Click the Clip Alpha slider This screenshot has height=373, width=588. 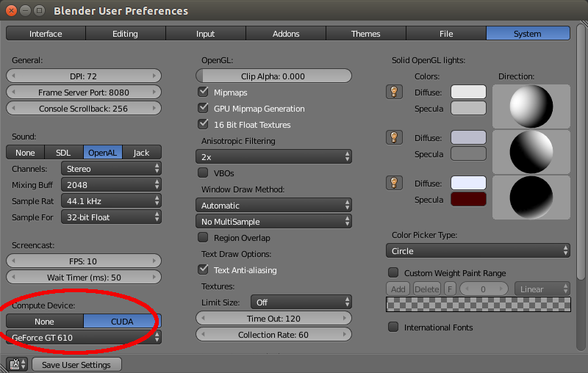coord(273,76)
